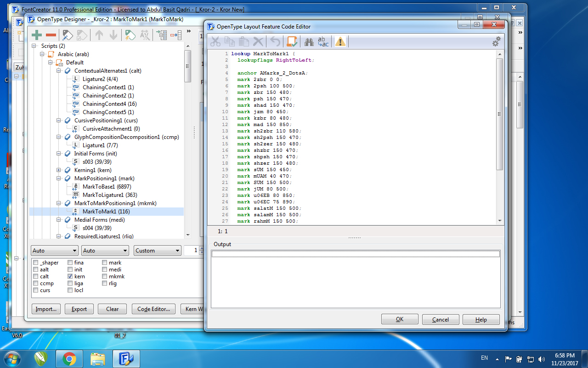
Task: Click the Copy icon in Code Editor
Action: 229,42
